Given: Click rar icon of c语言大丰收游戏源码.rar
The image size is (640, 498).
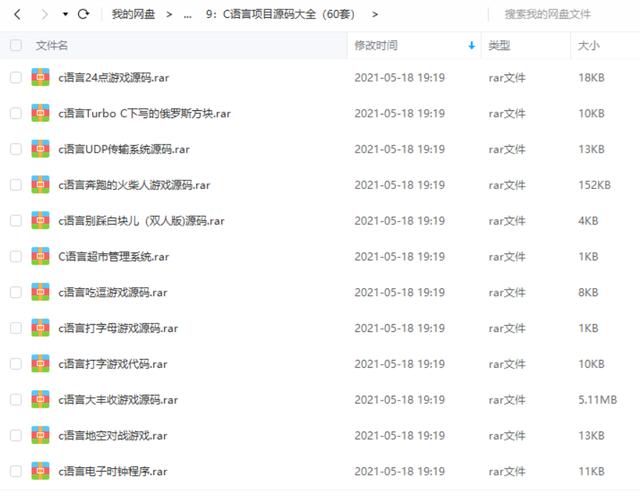Looking at the screenshot, I should (40, 400).
